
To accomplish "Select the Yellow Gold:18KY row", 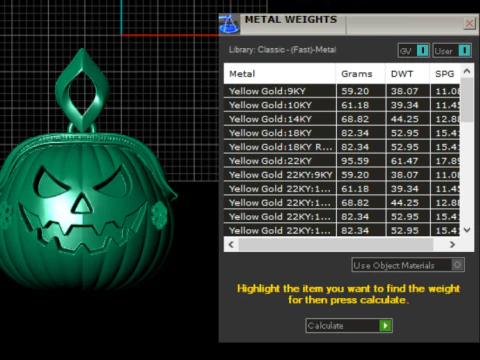I will 342,133.
